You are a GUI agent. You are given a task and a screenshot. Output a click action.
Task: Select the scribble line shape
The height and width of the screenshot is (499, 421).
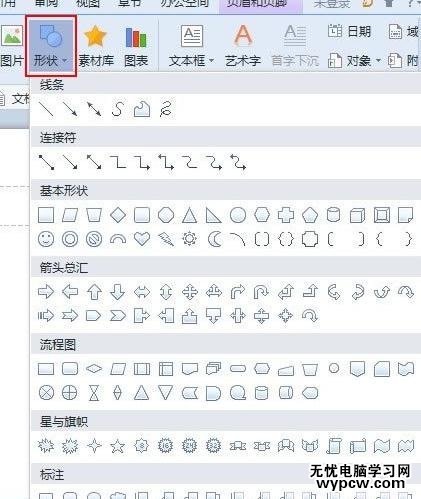coord(166,109)
